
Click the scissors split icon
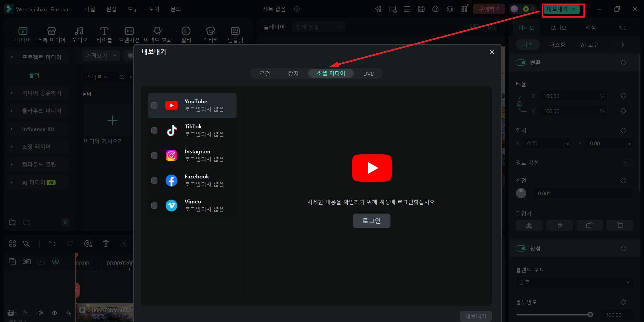click(124, 244)
